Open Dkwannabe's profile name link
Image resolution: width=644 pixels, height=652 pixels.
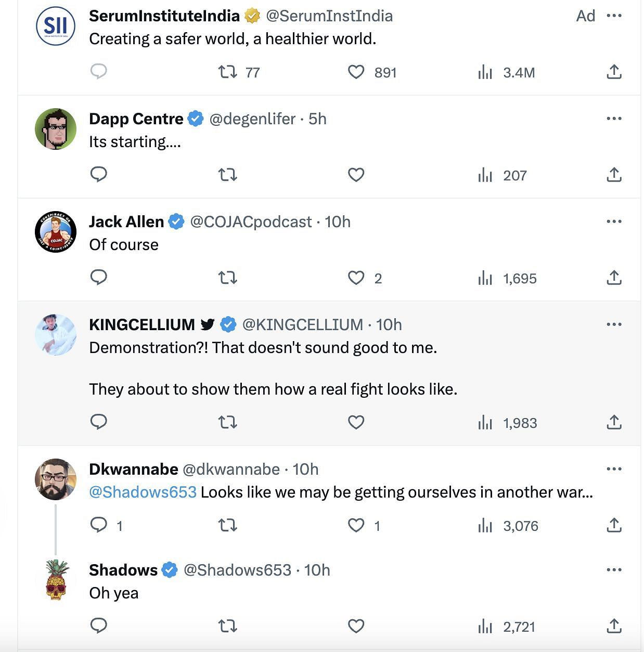(x=133, y=469)
